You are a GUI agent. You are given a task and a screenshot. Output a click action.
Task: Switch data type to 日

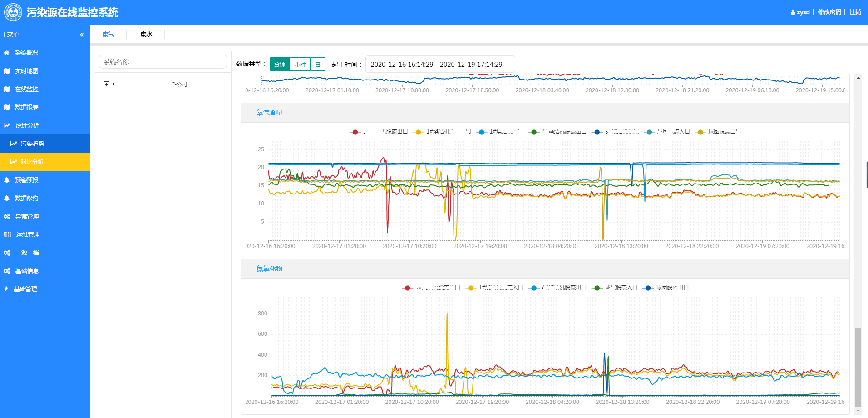318,65
